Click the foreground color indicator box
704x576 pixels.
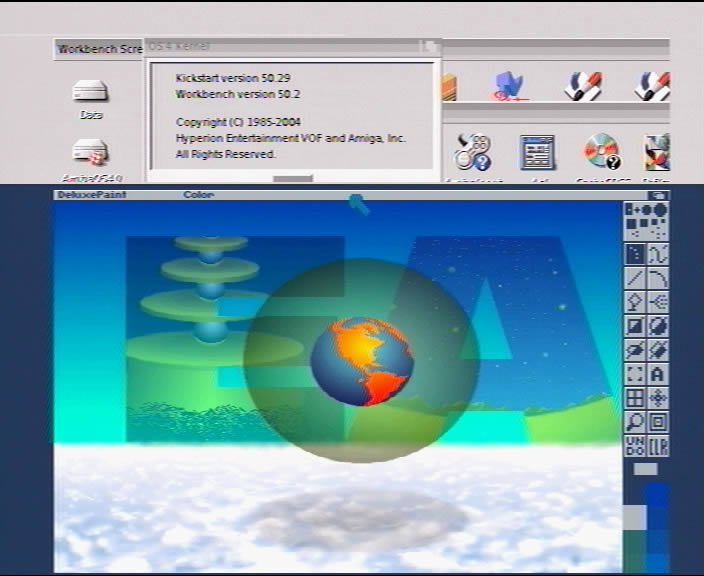(646, 469)
